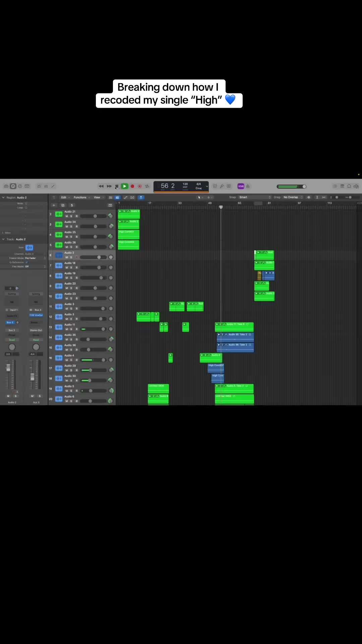The width and height of the screenshot is (362, 644).
Task: Open the Toolbar button in control bar
Action: [27, 186]
